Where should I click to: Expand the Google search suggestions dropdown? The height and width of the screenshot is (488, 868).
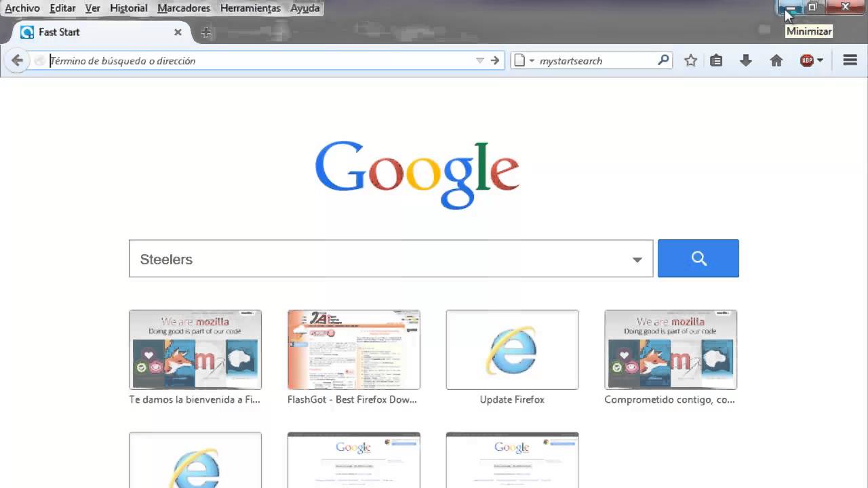(637, 260)
